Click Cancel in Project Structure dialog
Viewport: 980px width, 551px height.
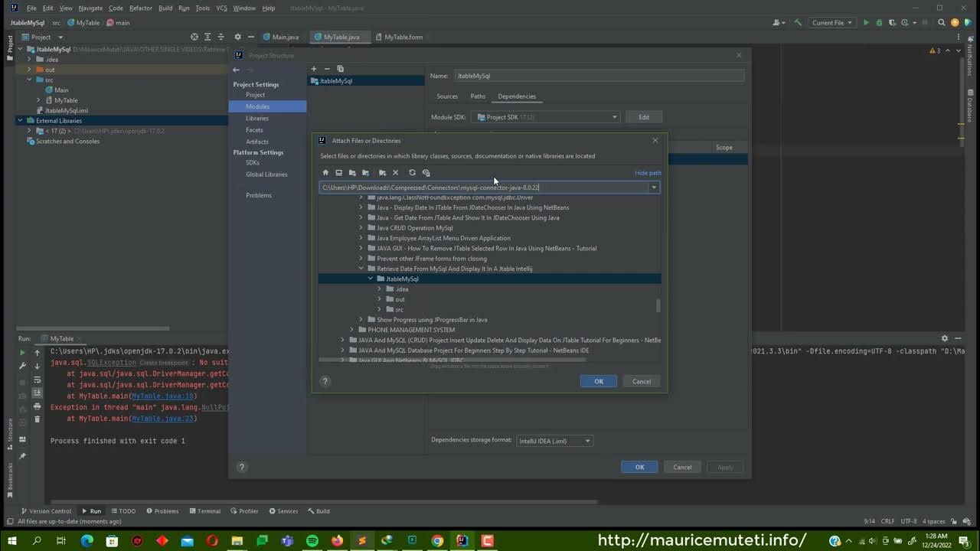pyautogui.click(x=682, y=467)
